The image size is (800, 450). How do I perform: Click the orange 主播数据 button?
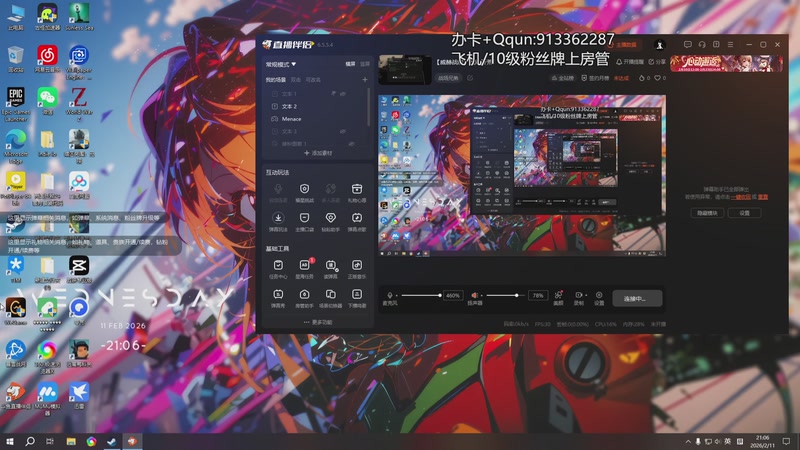[x=622, y=45]
